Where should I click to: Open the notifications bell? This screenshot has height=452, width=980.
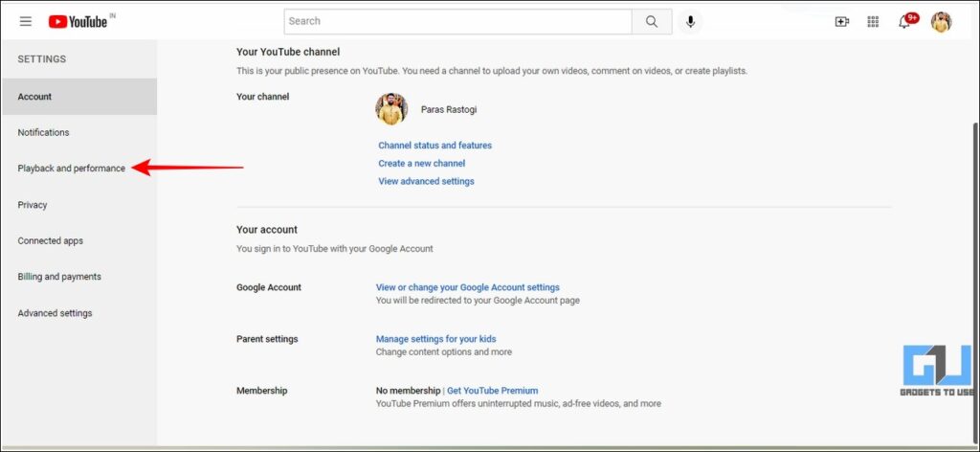click(x=904, y=22)
